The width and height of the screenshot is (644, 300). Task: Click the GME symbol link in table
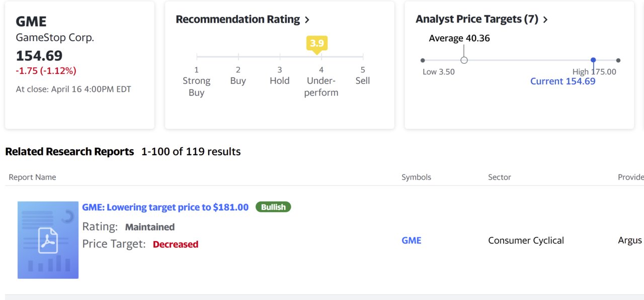pos(411,240)
